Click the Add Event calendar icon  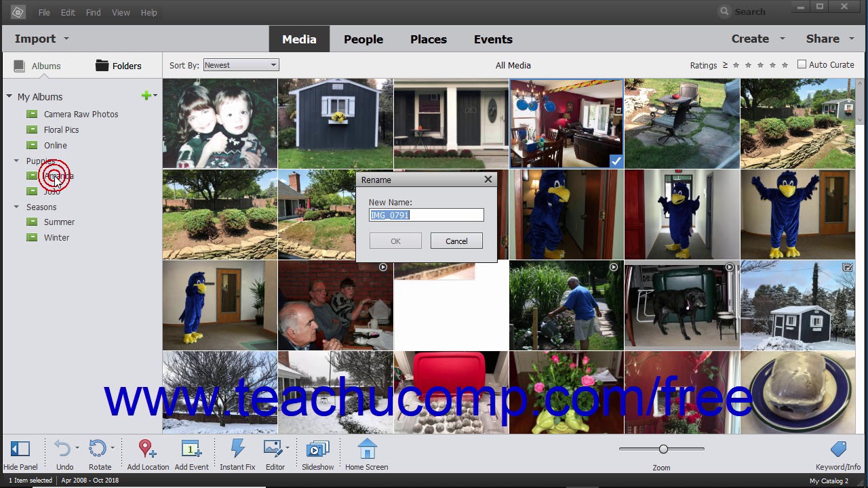click(191, 449)
